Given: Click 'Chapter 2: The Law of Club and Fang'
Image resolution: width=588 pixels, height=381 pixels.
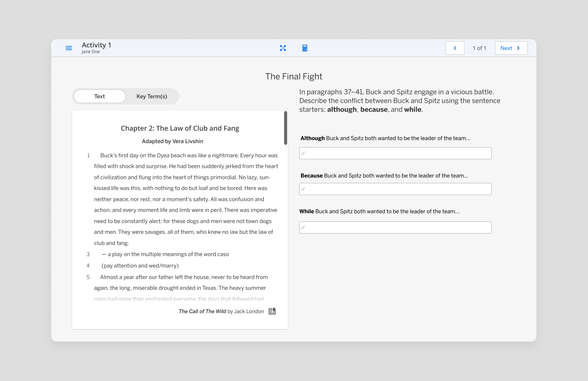Looking at the screenshot, I should (x=180, y=128).
